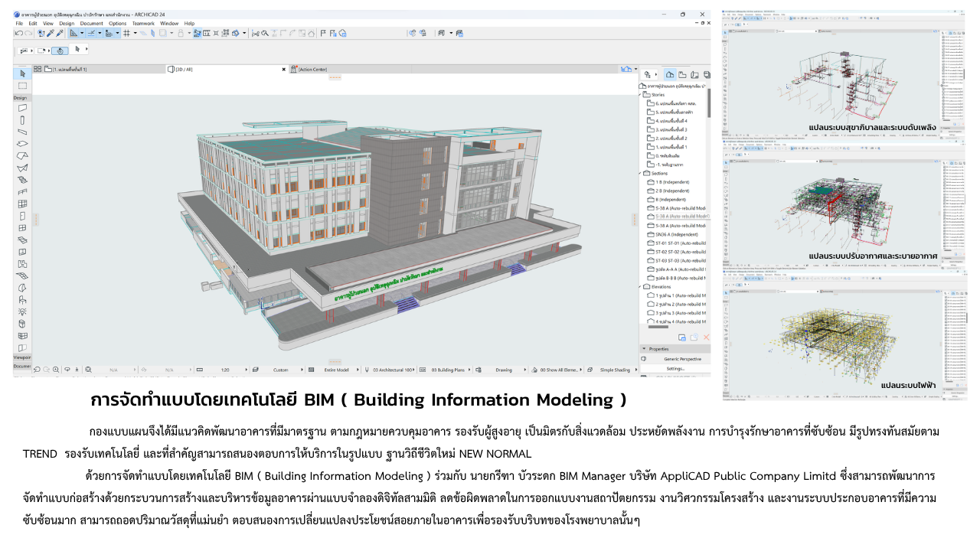
Task: Click the Trim scissors icon in the toolbar
Action: click(256, 33)
